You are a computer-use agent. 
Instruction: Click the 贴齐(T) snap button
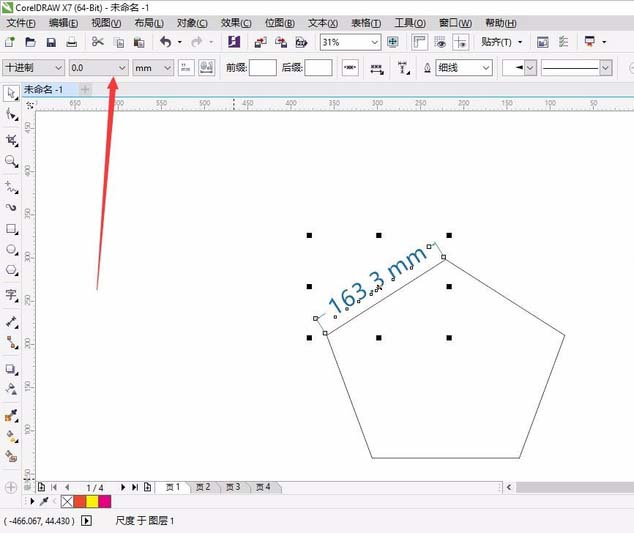(500, 42)
